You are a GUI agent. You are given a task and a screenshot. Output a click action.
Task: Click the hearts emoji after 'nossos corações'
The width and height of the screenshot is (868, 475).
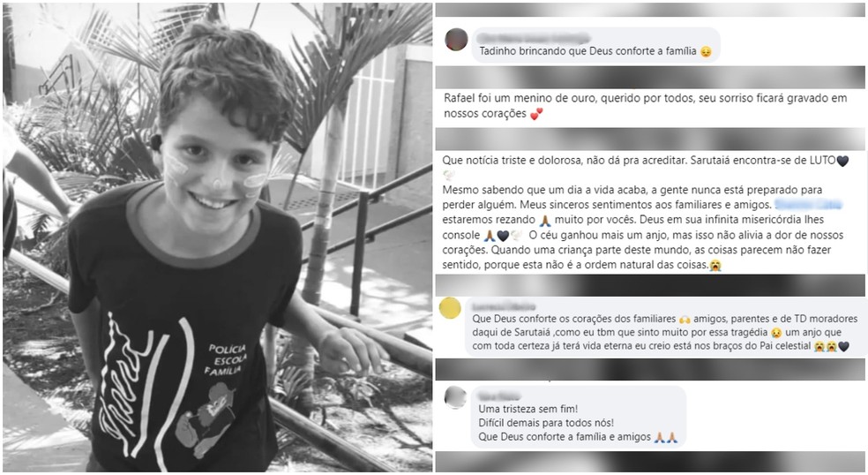(535, 114)
